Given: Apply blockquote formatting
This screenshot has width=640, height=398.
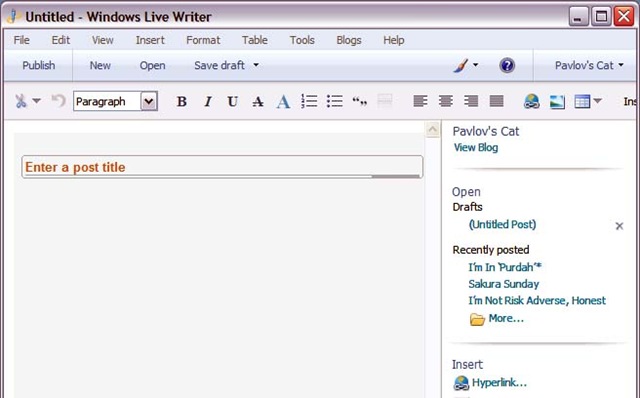Looking at the screenshot, I should click(x=360, y=101).
